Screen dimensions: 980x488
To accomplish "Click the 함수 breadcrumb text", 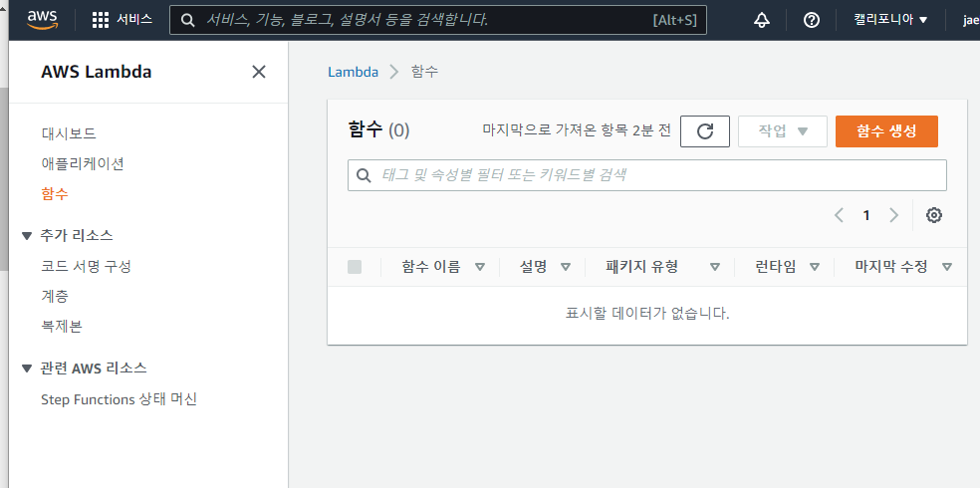I will [425, 72].
